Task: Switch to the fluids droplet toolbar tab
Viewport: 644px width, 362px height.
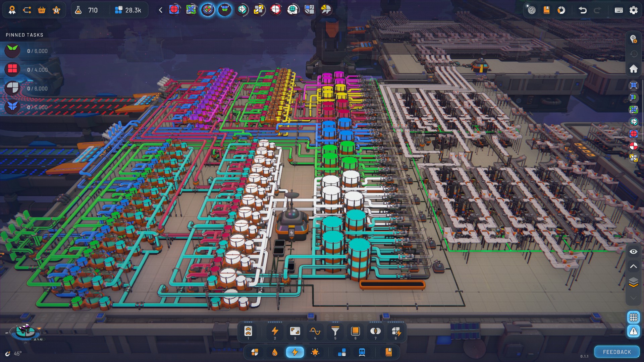Action: click(275, 352)
